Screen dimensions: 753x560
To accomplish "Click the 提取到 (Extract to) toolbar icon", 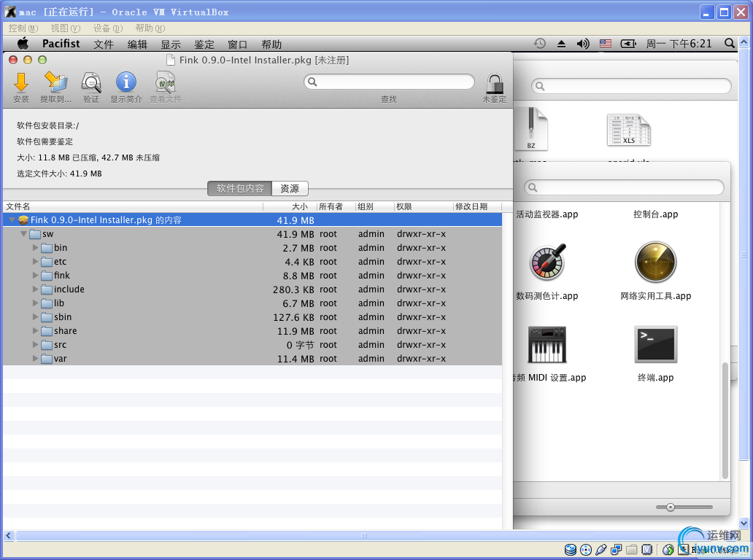I will point(55,82).
